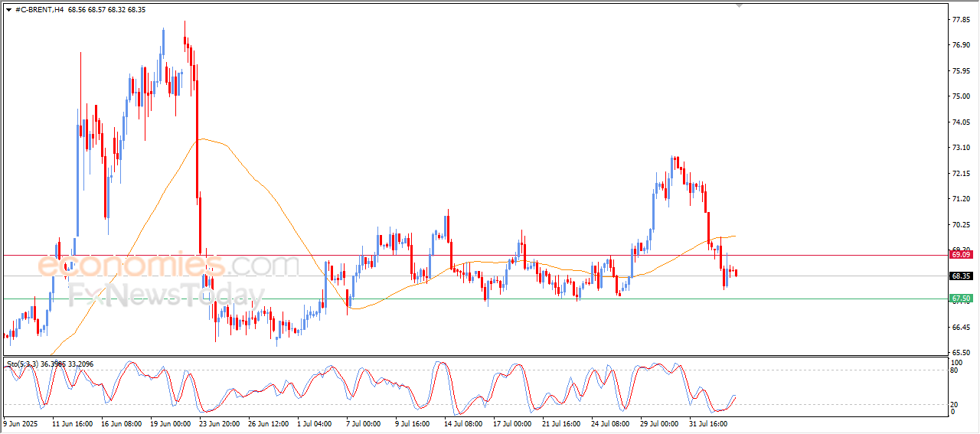Click the 71.20 price axis label
The image size is (980, 434).
tap(961, 199)
